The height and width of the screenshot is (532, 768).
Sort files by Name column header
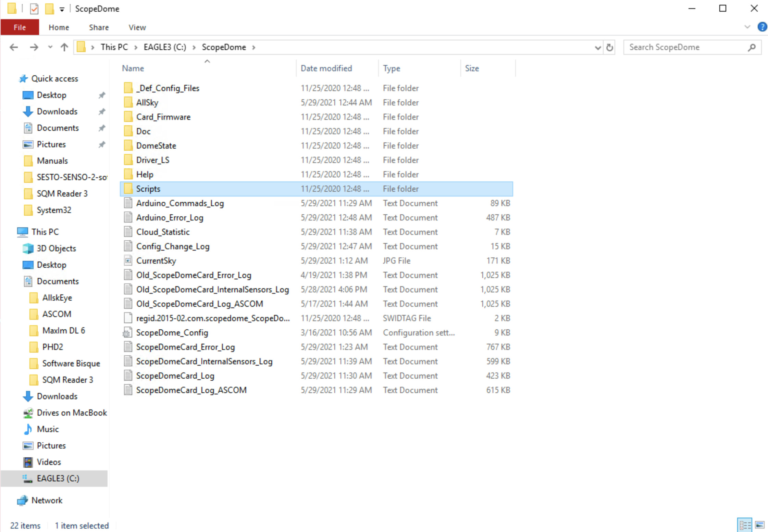133,68
